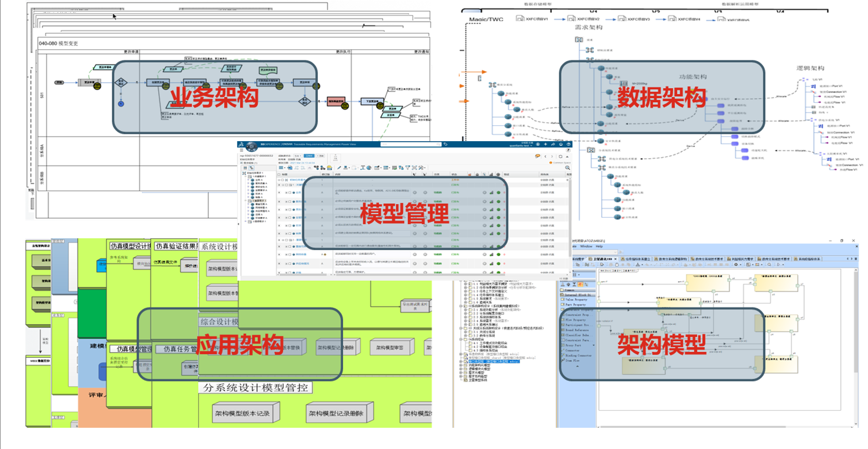
Task: Toggle the diagram settings gear dropdown
Action: (737, 264)
